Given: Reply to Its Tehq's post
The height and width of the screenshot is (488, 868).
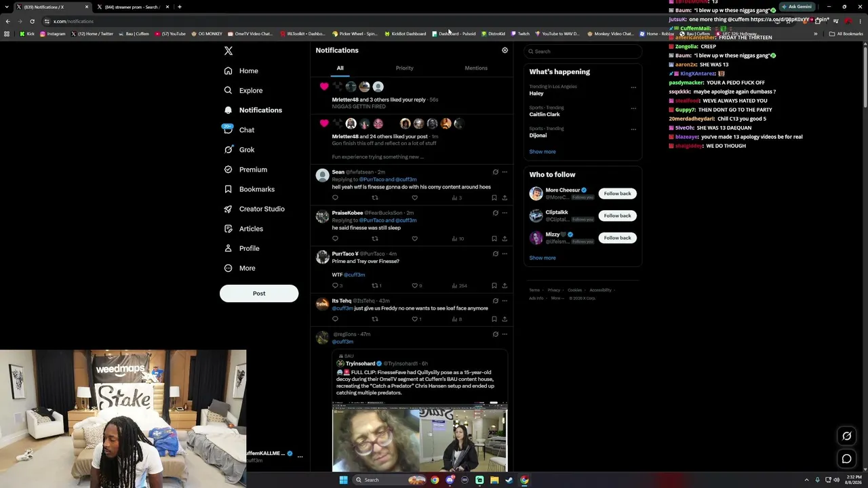Looking at the screenshot, I should pos(335,319).
